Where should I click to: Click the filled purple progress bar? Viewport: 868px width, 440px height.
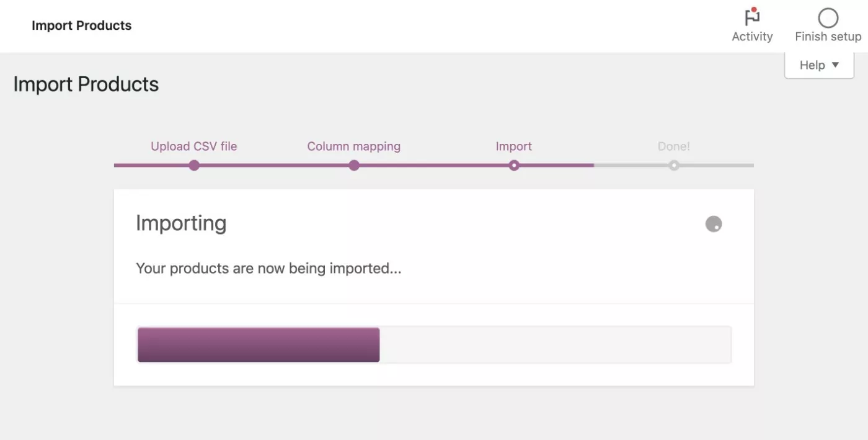coord(259,344)
